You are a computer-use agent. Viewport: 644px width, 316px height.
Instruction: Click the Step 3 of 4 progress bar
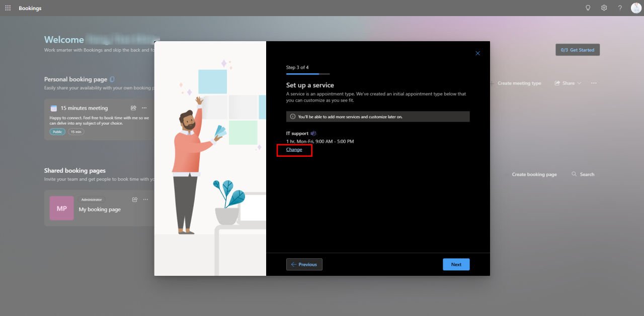(x=308, y=74)
